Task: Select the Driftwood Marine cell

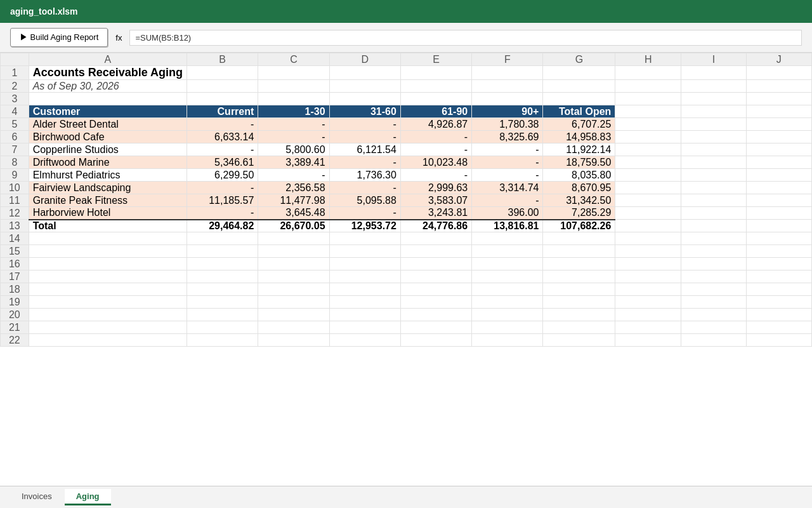Action: pyautogui.click(x=108, y=163)
